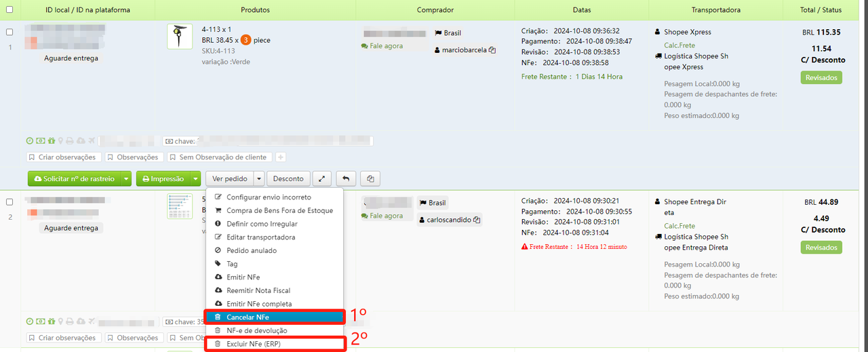Image resolution: width=868 pixels, height=352 pixels.
Task: Toggle the select-all checkbox in table header
Action: 9,10
